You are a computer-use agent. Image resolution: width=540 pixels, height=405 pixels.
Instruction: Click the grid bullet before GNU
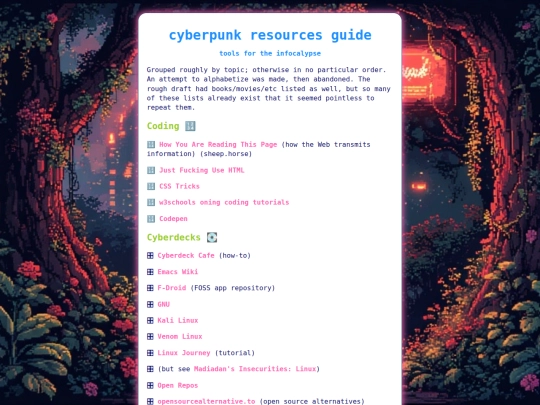pyautogui.click(x=150, y=304)
